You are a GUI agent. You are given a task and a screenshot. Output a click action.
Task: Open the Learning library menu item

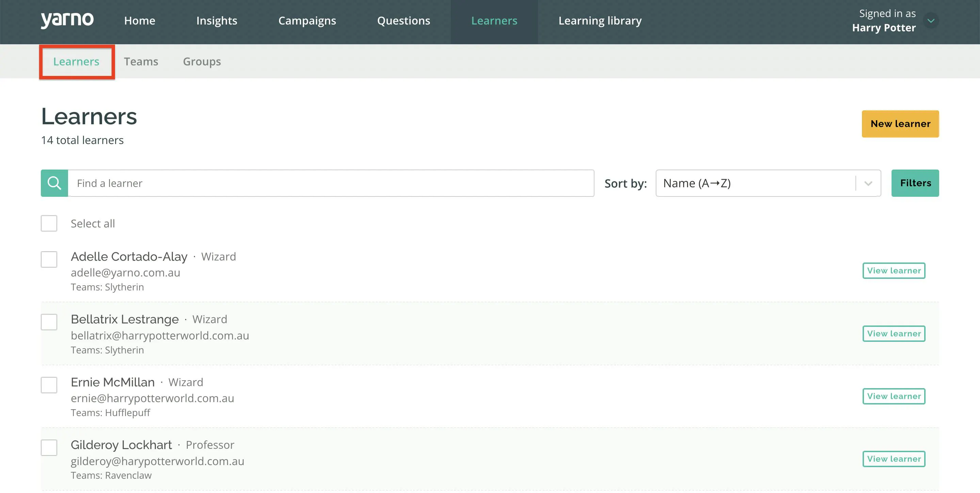tap(600, 20)
